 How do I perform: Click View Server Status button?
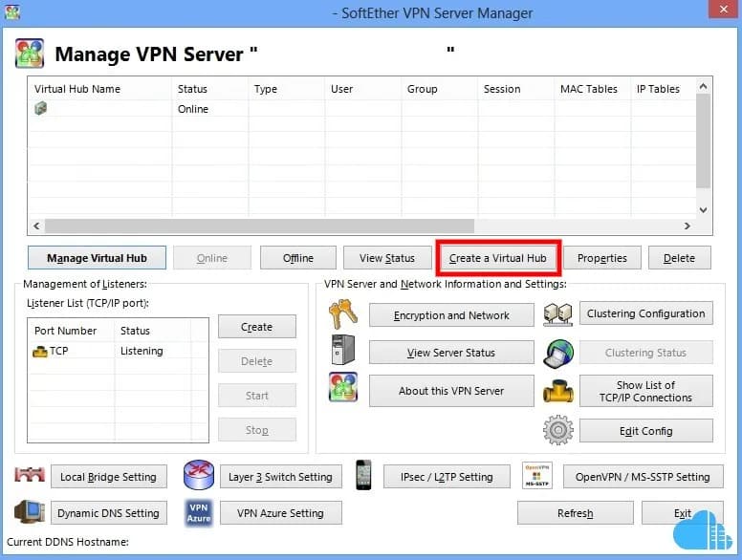451,353
